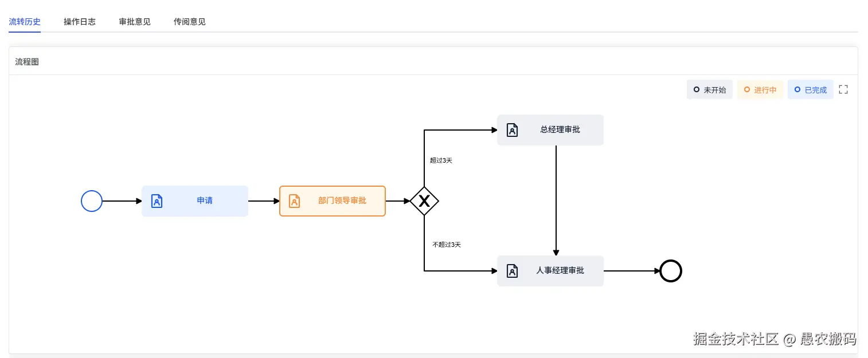Click the highlighted 部门领导审批 task node

coord(333,200)
